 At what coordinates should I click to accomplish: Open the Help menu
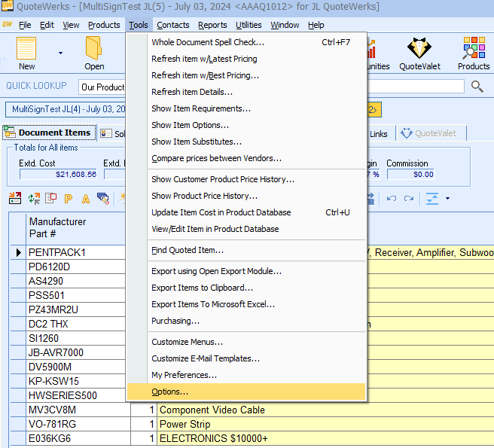[x=316, y=25]
